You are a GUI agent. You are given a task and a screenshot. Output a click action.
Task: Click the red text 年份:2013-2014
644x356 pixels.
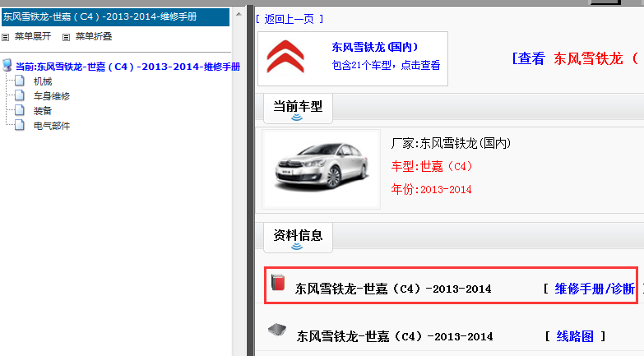click(x=431, y=189)
